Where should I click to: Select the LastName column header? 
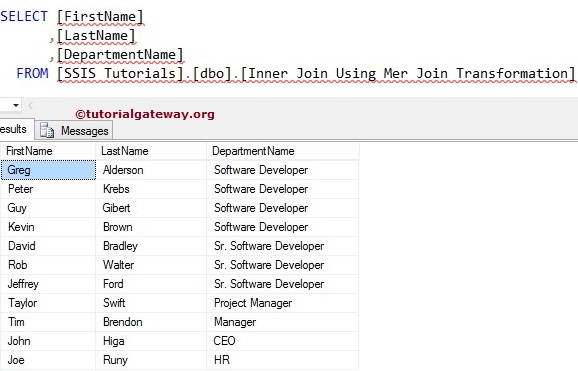click(x=151, y=151)
